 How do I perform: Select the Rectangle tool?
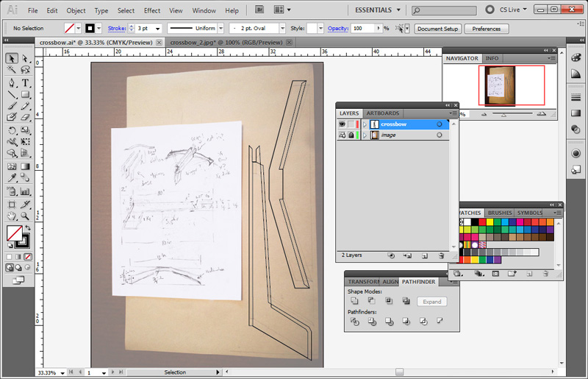(x=25, y=94)
